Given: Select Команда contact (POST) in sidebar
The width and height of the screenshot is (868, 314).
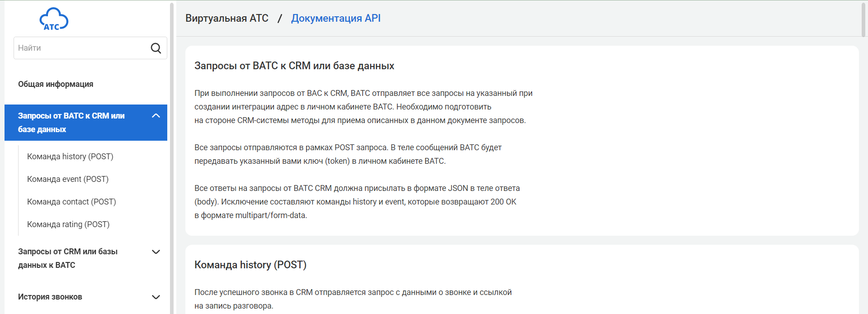Looking at the screenshot, I should click(x=71, y=202).
